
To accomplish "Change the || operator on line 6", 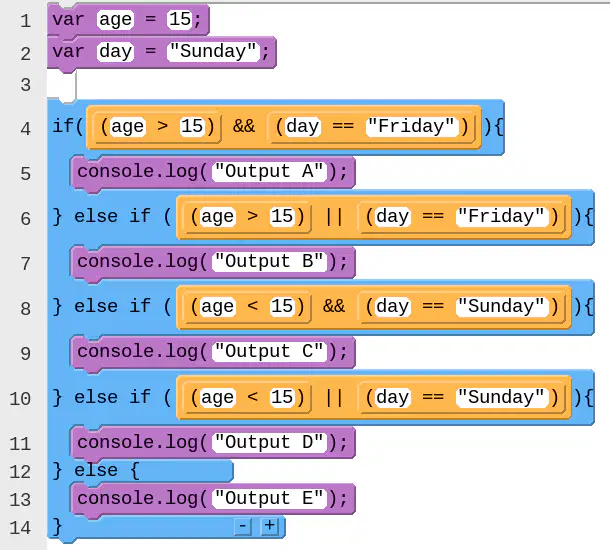I will click(x=334, y=217).
